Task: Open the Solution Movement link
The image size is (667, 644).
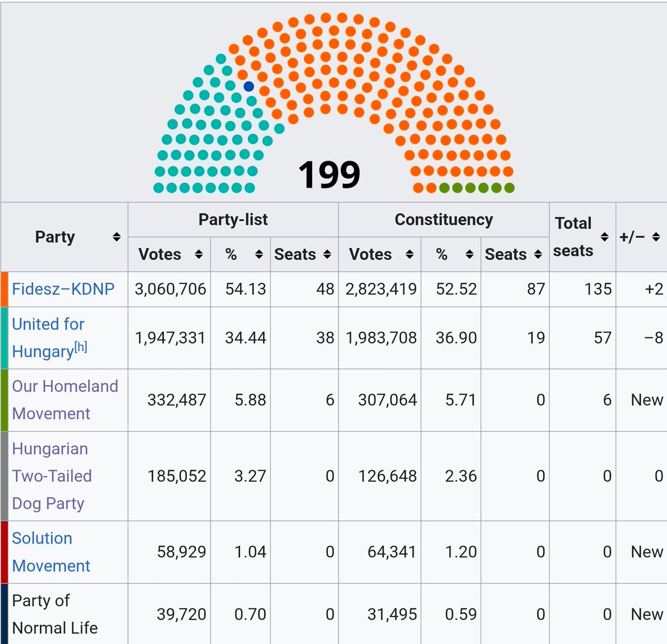Action: tap(51, 552)
